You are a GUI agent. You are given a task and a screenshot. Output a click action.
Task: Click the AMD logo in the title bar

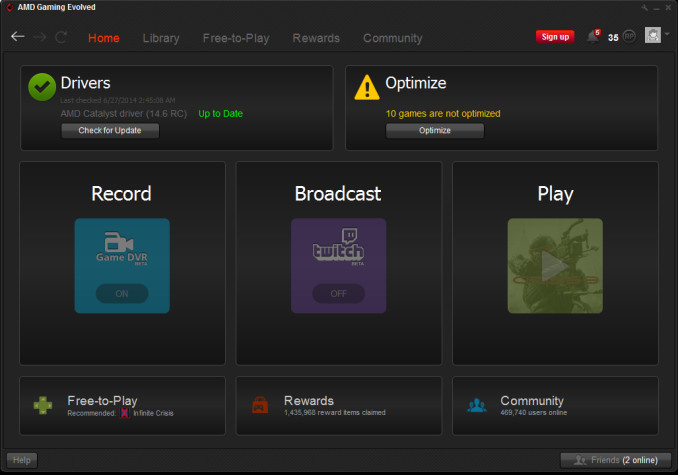tap(10, 7)
